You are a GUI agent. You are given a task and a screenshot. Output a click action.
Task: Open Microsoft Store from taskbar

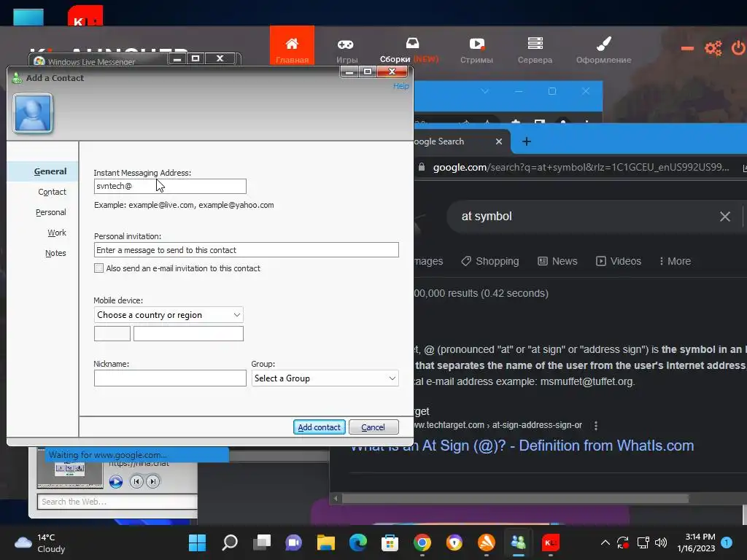click(390, 542)
